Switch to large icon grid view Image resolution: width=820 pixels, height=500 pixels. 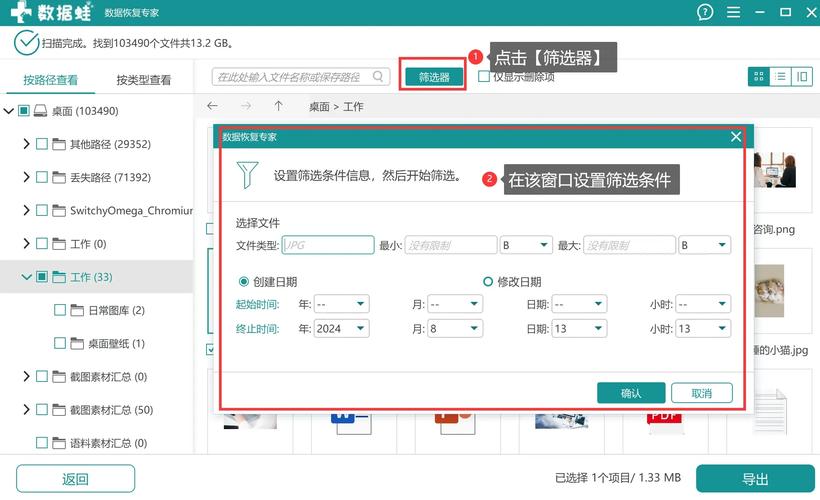759,77
